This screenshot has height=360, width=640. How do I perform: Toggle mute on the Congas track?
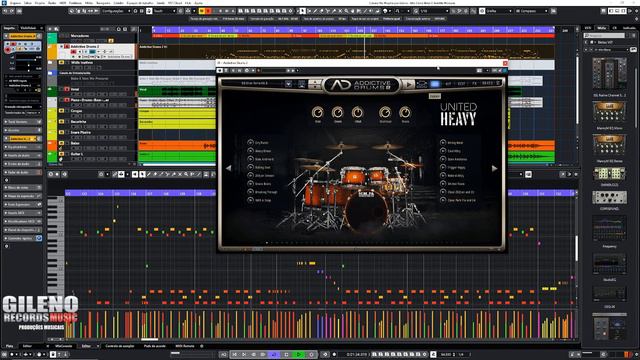pyautogui.click(x=61, y=111)
